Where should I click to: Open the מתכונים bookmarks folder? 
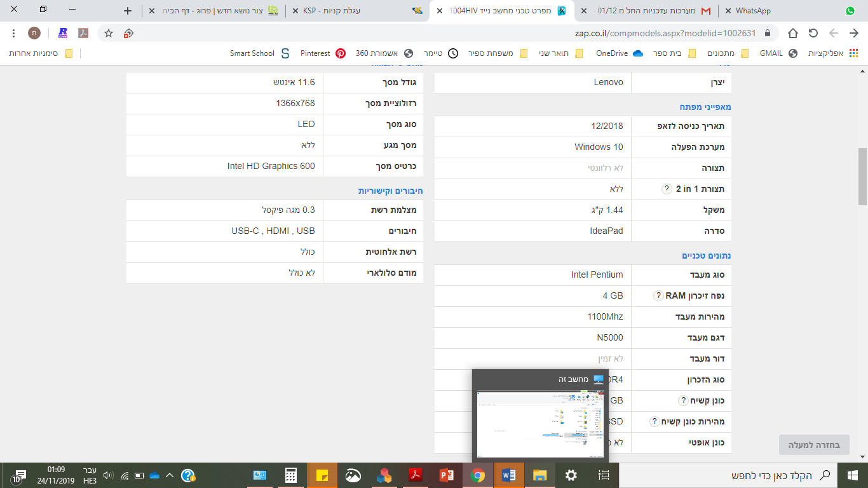tap(728, 53)
